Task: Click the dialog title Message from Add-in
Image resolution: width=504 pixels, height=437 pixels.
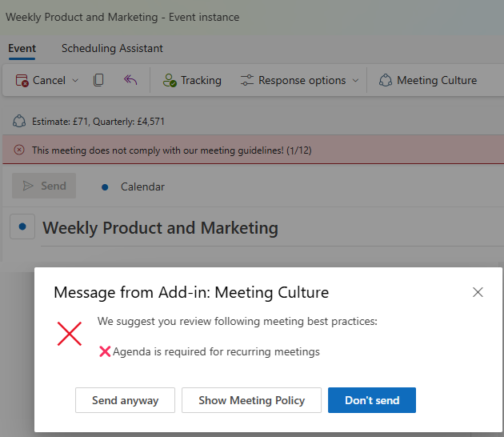Action: tap(191, 292)
